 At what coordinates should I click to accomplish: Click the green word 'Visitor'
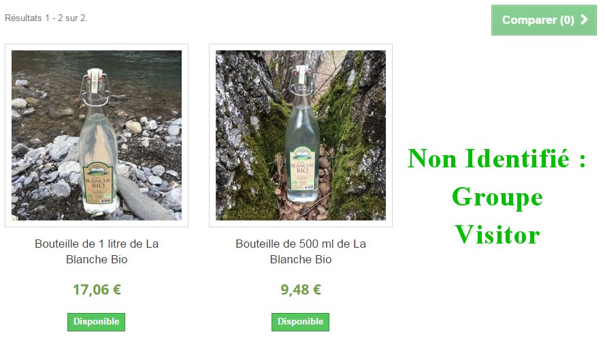497,235
